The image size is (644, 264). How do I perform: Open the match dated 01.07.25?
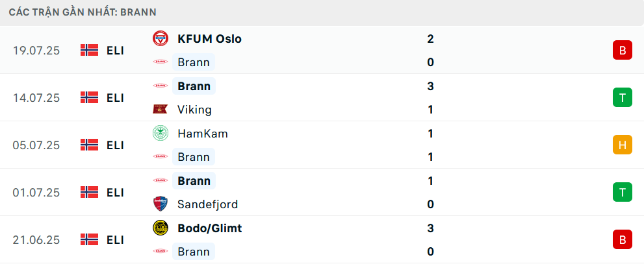tap(322, 192)
